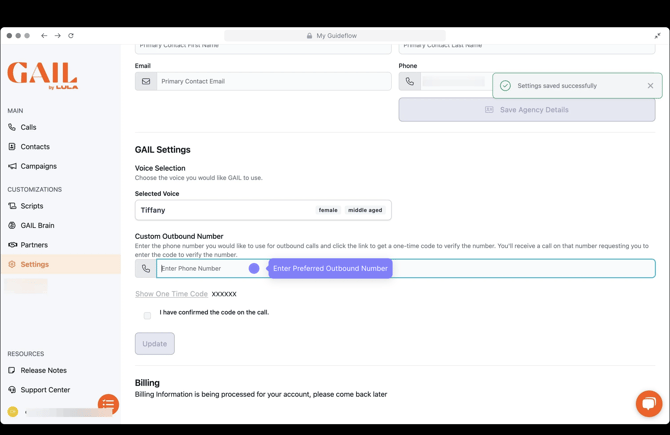
Task: Click the GAIL by Lula logo
Action: (x=42, y=76)
